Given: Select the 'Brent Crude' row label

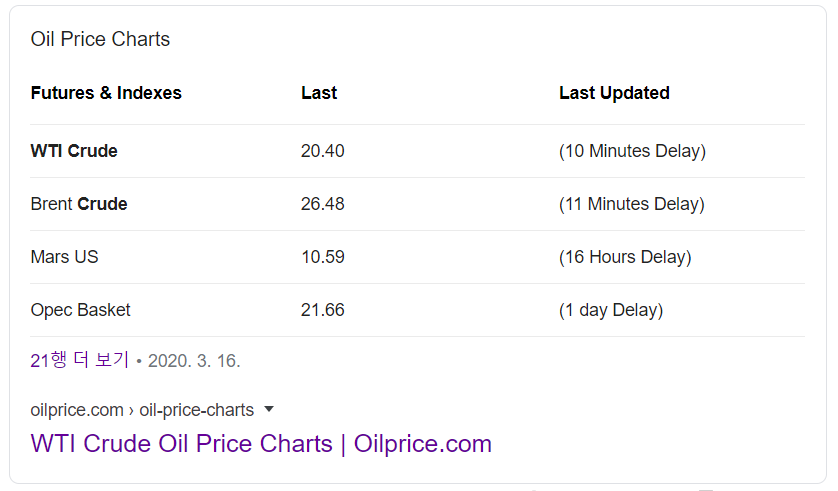Looking at the screenshot, I should 79,204.
